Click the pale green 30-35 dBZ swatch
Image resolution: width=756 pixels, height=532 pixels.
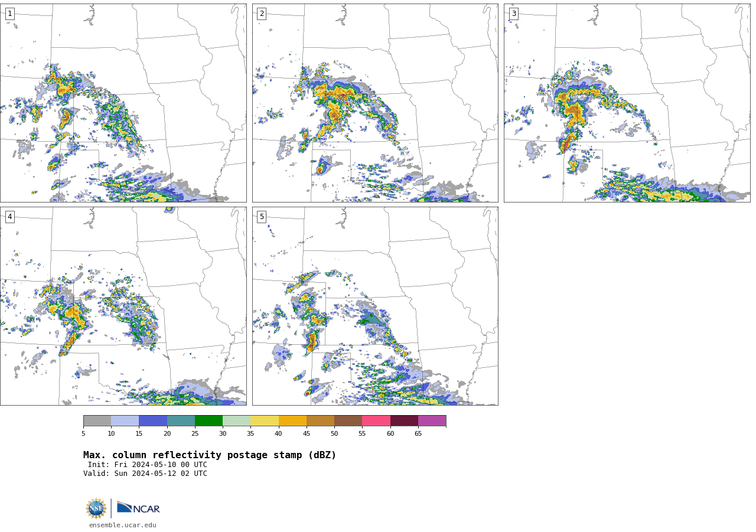point(236,420)
